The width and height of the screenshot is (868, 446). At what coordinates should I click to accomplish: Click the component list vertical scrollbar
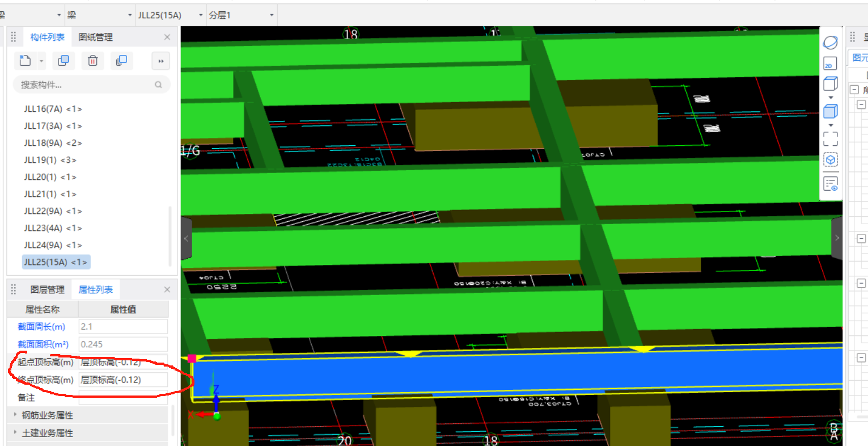point(171,235)
